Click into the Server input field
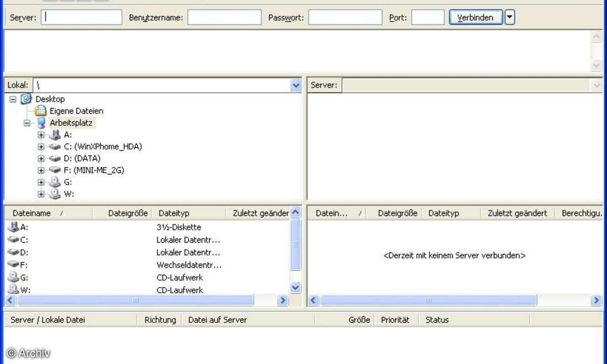607x364 pixels. pos(81,18)
